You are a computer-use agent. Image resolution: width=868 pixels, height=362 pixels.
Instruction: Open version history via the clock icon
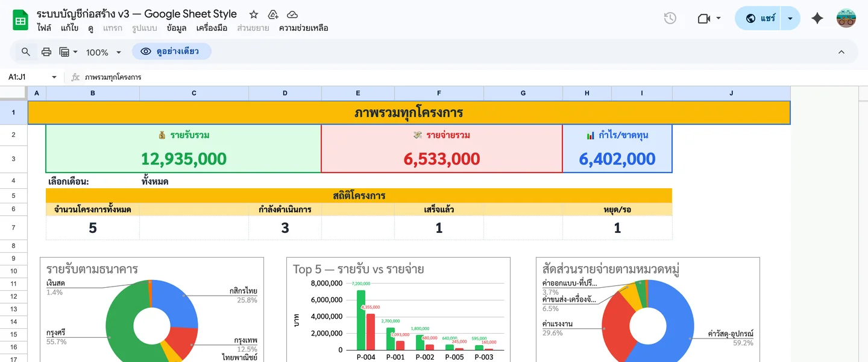[670, 19]
